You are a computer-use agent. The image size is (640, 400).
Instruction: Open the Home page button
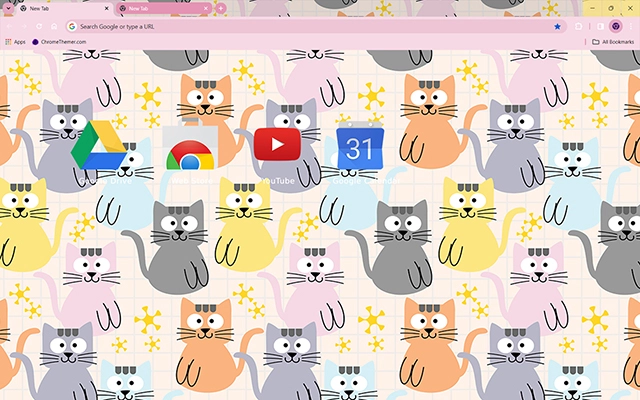pos(54,27)
